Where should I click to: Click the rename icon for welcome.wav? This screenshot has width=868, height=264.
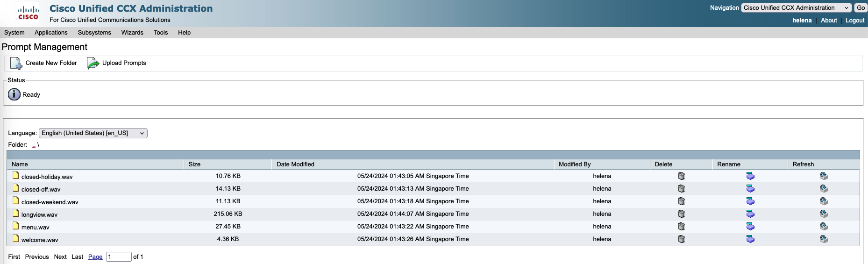[750, 239]
